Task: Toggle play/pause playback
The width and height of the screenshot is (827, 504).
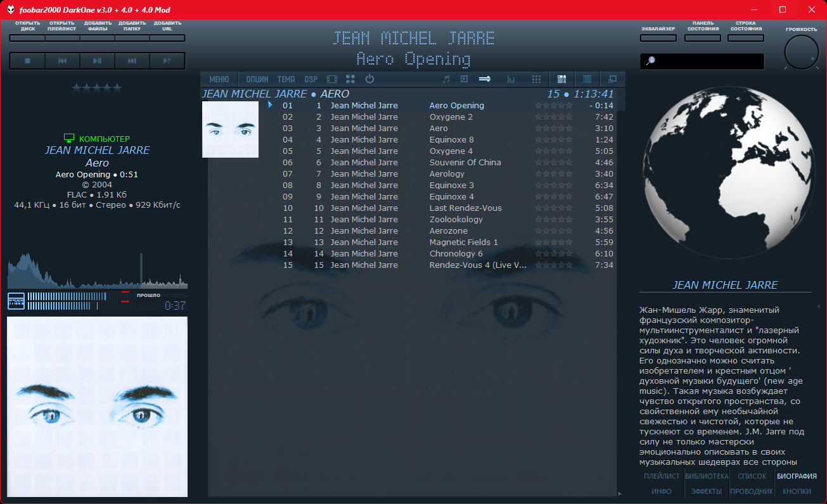Action: [x=97, y=61]
